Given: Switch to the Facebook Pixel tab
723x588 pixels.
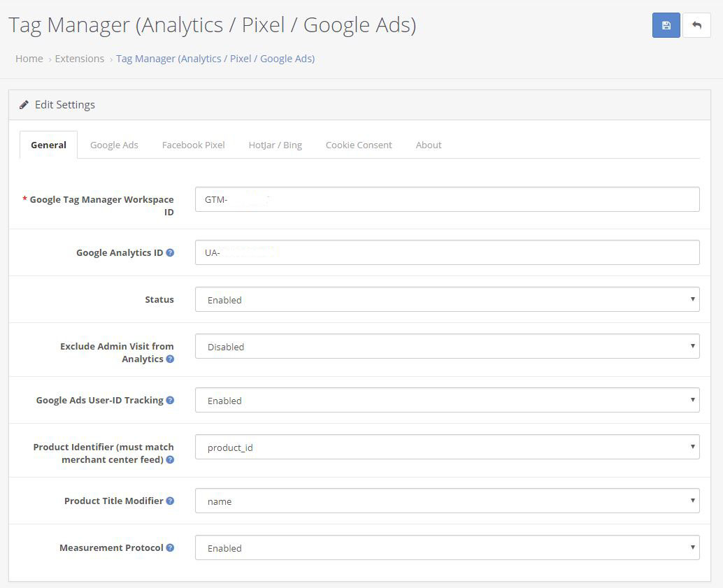Looking at the screenshot, I should (193, 145).
